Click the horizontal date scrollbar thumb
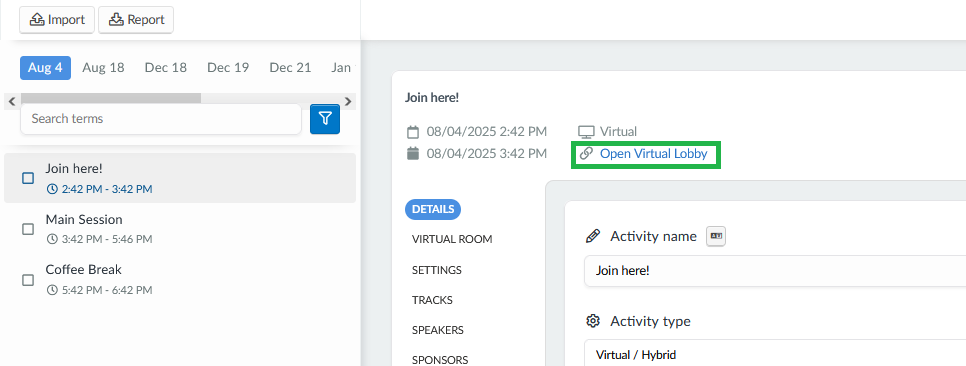The height and width of the screenshot is (366, 966). coord(111,98)
